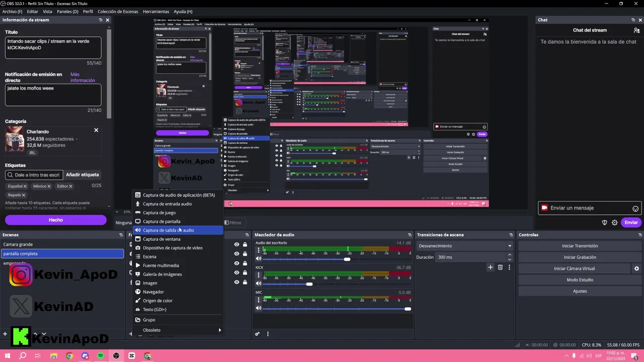The height and width of the screenshot is (362, 644).
Task: Open the Colección de Escenas menu
Action: coord(118,12)
